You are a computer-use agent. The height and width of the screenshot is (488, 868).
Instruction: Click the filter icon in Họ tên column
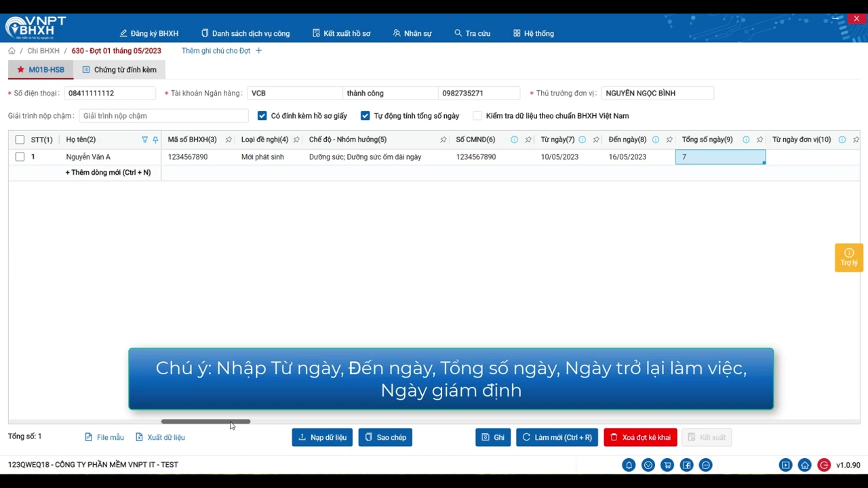144,140
